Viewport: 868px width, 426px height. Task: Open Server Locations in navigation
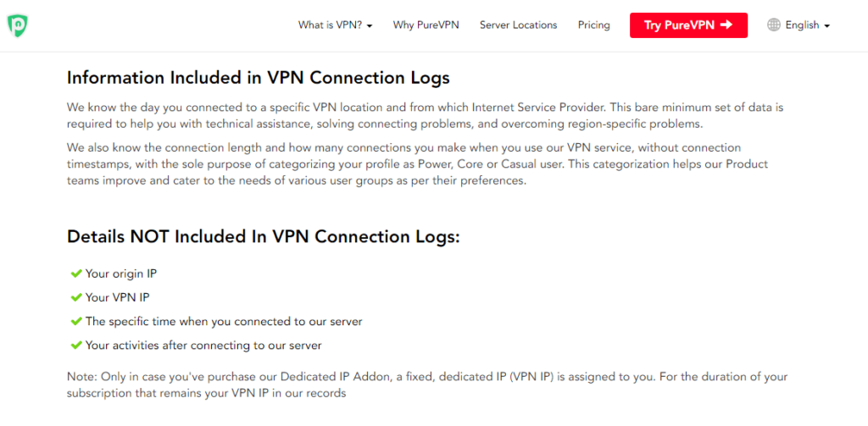(x=518, y=25)
